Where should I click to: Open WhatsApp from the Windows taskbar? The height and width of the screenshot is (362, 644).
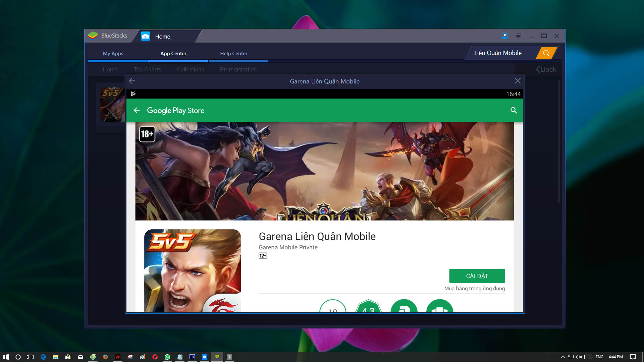pyautogui.click(x=167, y=357)
